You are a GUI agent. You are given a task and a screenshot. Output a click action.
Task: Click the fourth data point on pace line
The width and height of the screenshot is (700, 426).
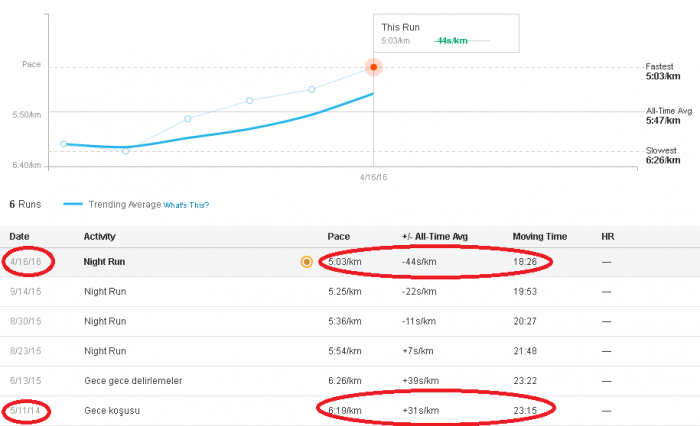point(250,100)
